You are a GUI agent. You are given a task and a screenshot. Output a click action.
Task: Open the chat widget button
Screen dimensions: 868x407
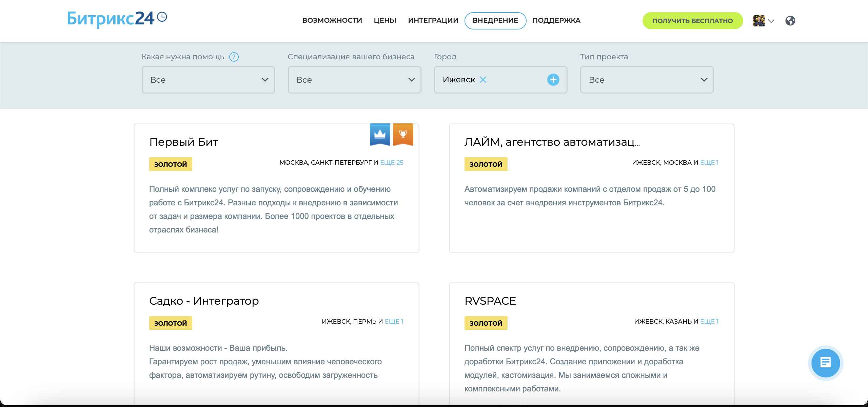point(826,363)
